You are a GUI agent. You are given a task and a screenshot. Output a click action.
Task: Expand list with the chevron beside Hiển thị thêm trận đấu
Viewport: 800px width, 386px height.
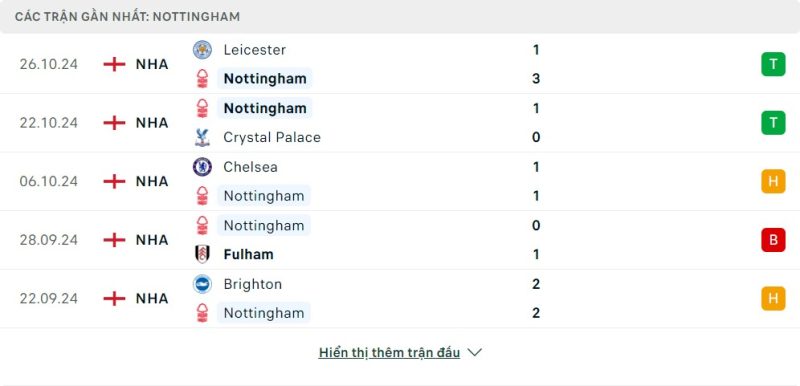tap(474, 353)
